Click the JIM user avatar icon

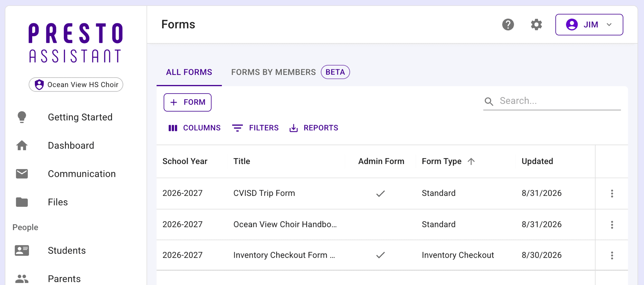(x=572, y=24)
